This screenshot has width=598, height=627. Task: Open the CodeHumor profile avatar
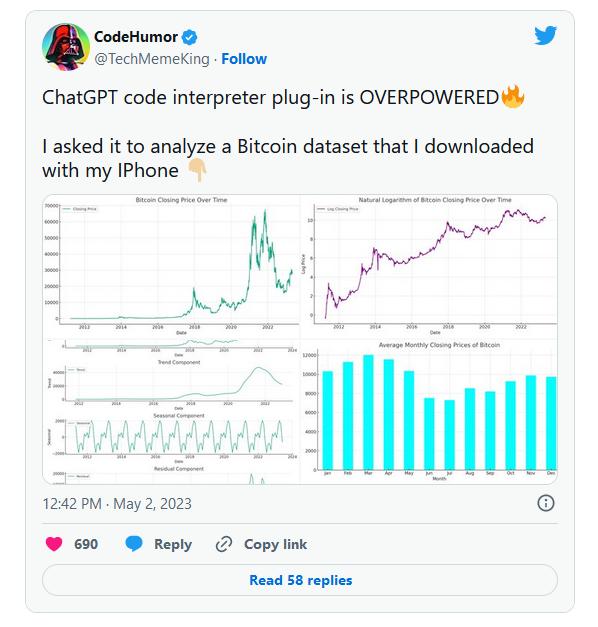(66, 47)
